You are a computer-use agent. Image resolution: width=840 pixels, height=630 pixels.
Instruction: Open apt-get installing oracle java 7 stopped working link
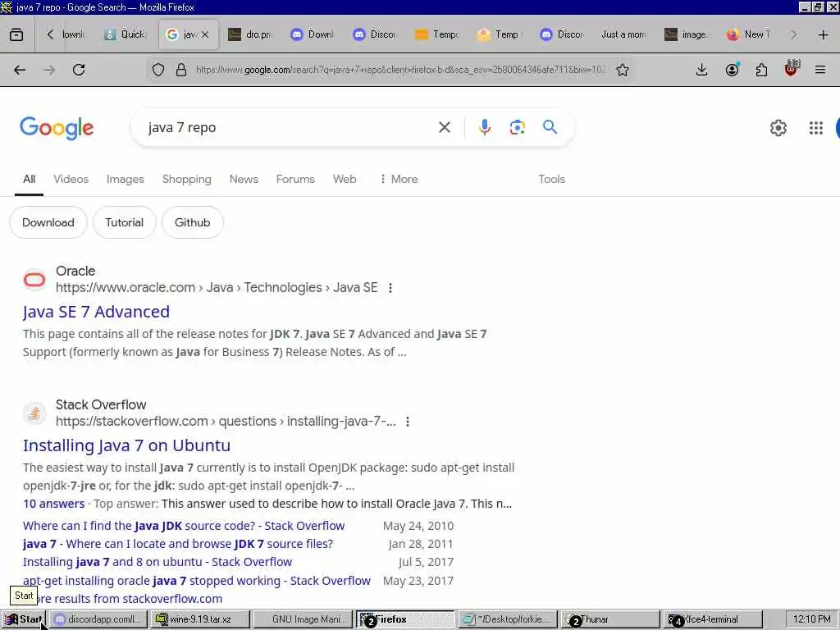[x=197, y=581]
